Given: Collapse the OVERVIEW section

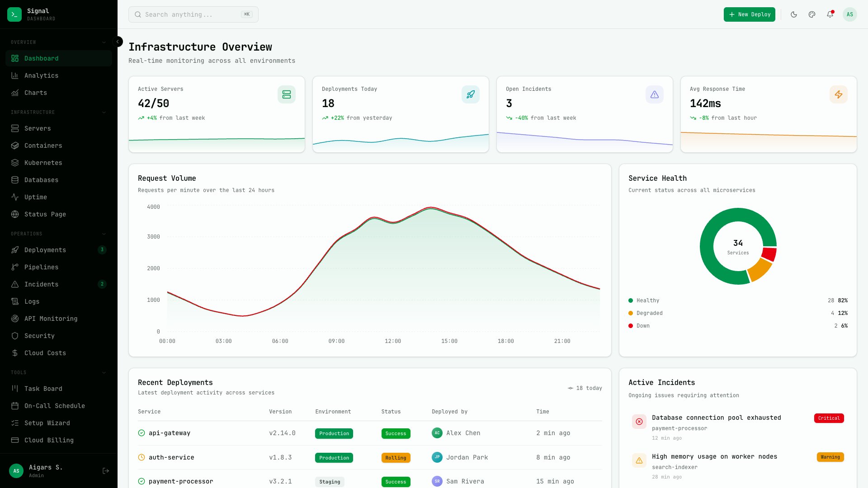Looking at the screenshot, I should 104,42.
